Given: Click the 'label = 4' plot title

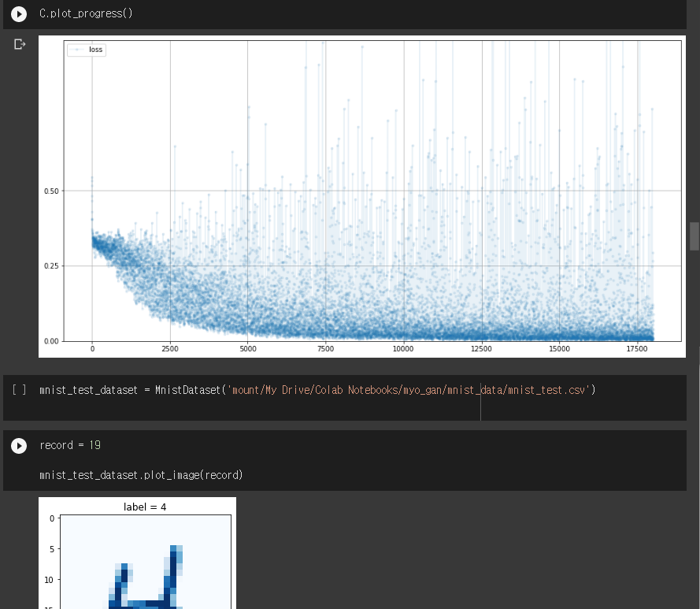Looking at the screenshot, I should (145, 507).
